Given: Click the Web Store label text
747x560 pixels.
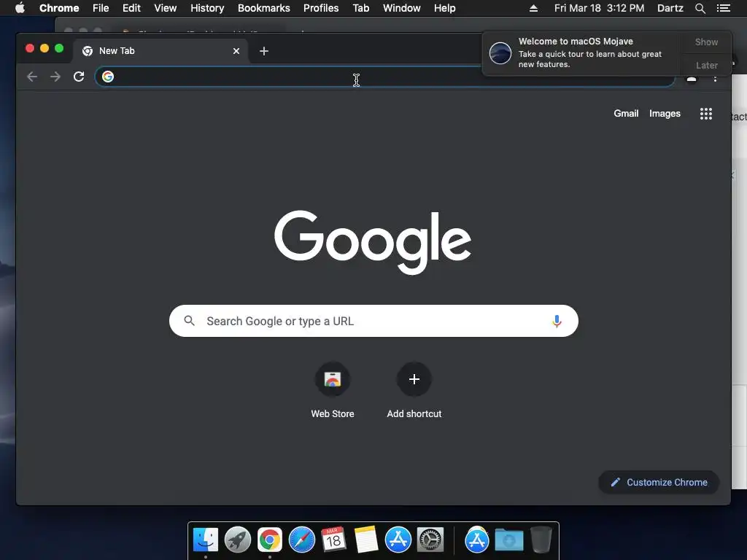Looking at the screenshot, I should point(333,414).
